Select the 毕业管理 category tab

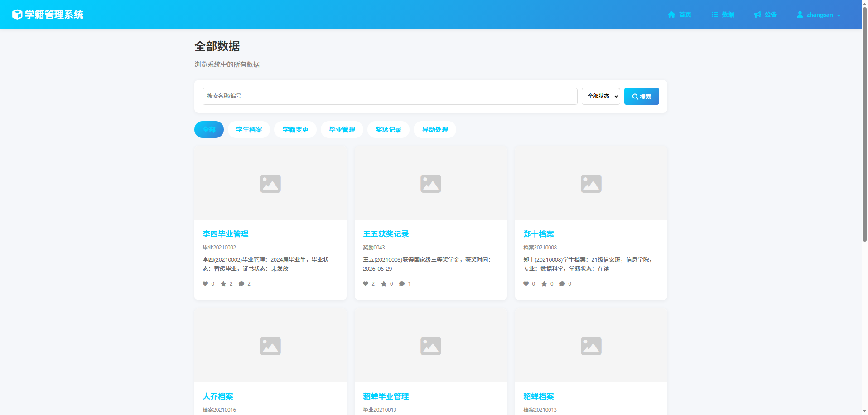(342, 130)
